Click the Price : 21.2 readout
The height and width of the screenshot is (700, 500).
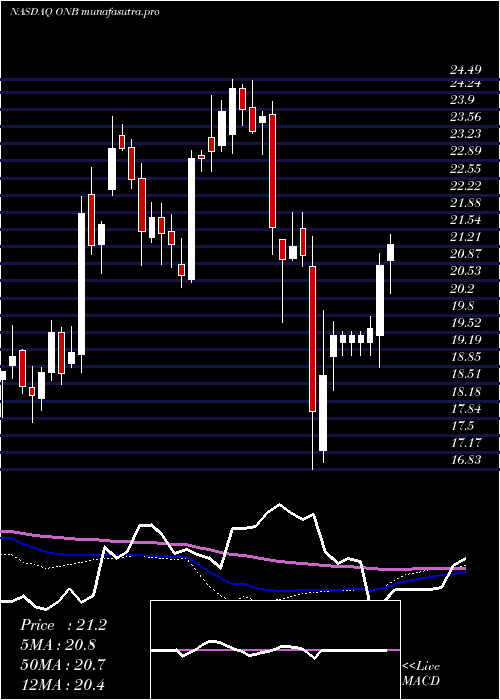click(x=63, y=625)
